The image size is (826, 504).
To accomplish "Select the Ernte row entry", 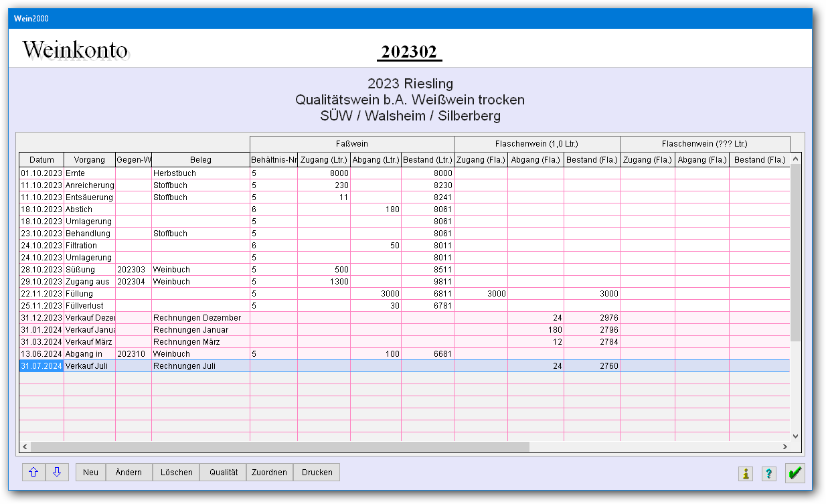I will (404, 173).
